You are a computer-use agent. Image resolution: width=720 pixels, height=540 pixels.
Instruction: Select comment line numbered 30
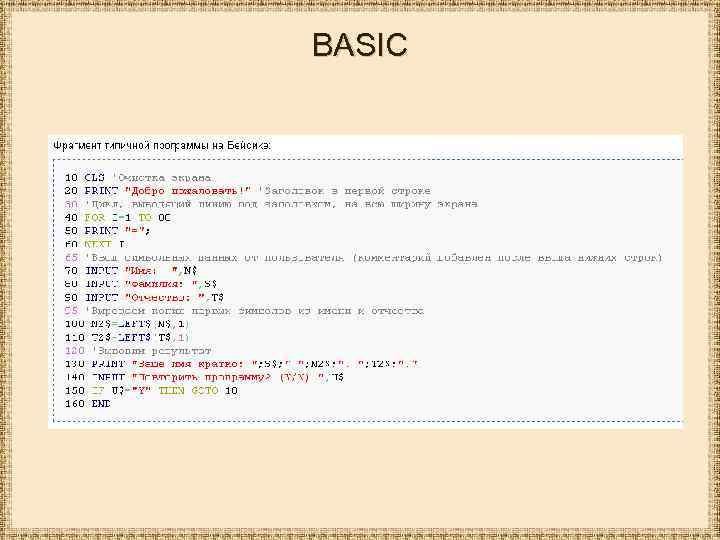coord(271,204)
